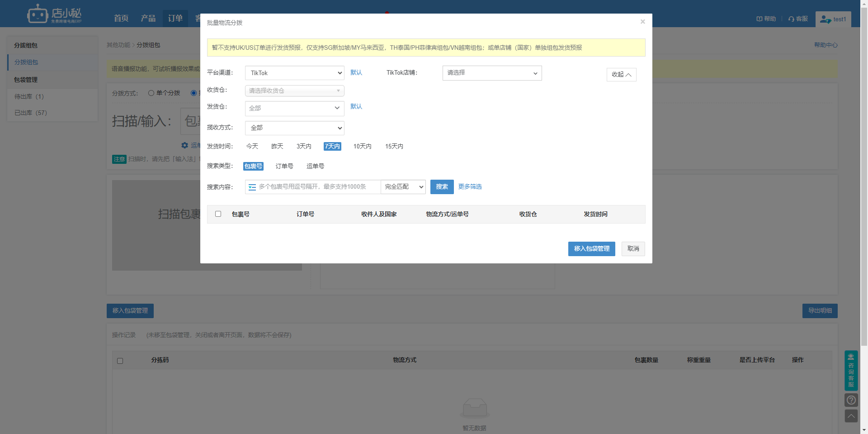
Task: Tick the checkbox beside 分拣码 column
Action: coord(120,361)
